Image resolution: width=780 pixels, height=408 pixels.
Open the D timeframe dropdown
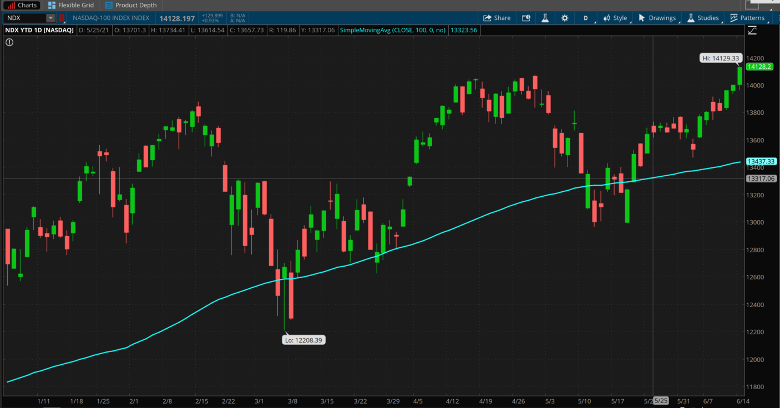click(586, 18)
